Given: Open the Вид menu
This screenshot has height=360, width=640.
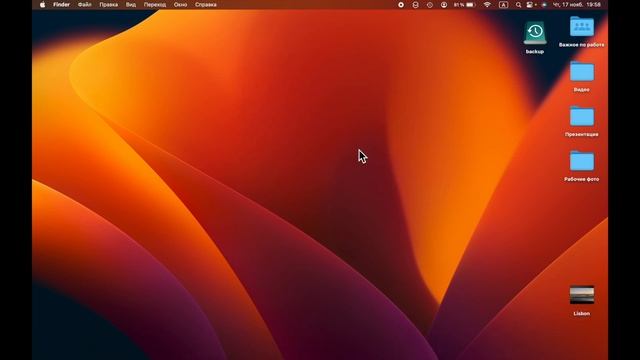Looking at the screenshot, I should tap(131, 5).
